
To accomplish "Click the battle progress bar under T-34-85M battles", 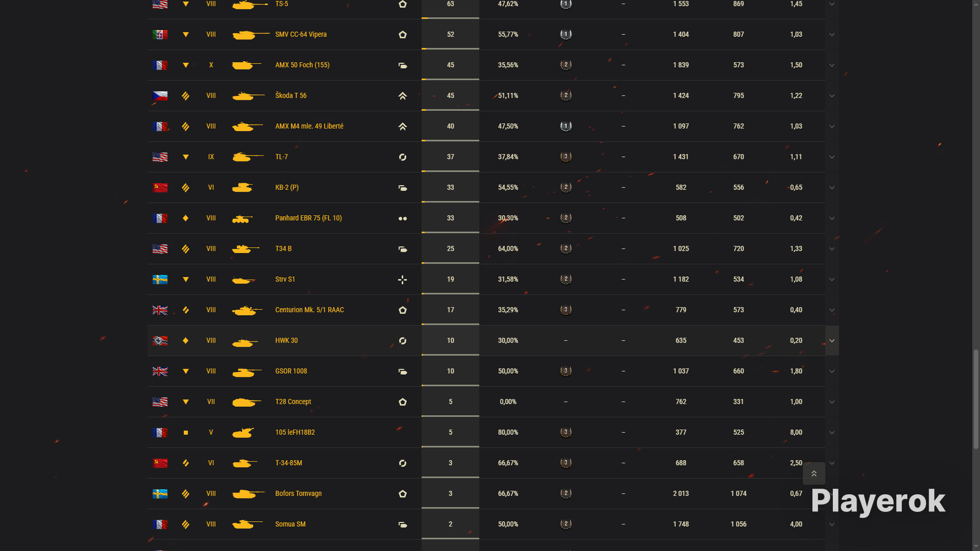I will [450, 477].
